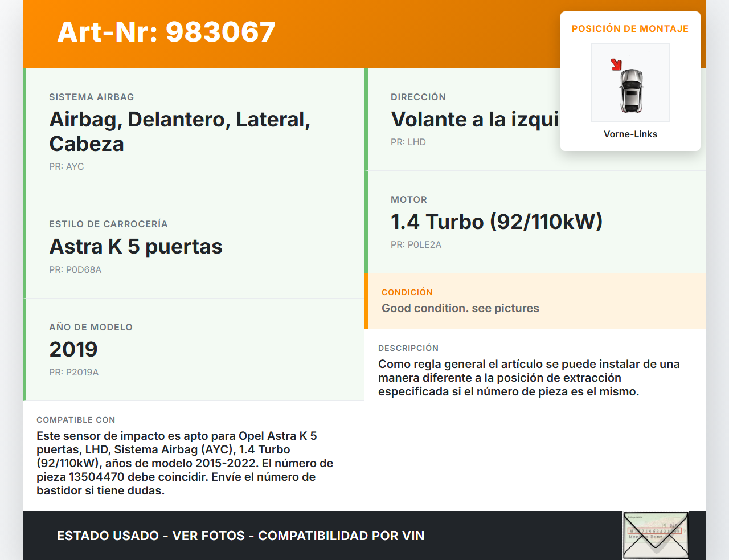Open the Art-Nr: 983067 header

166,32
